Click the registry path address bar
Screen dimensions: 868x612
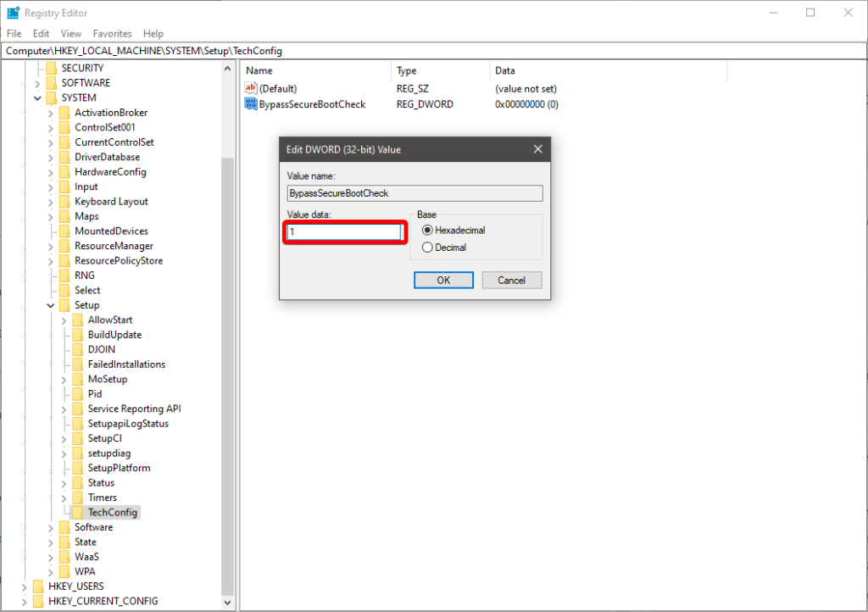(x=424, y=51)
